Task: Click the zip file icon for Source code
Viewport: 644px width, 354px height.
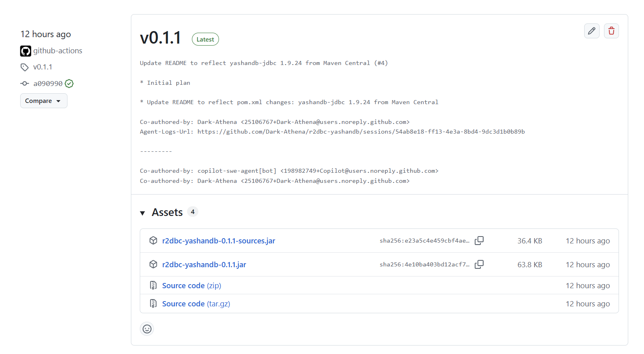Action: point(153,285)
